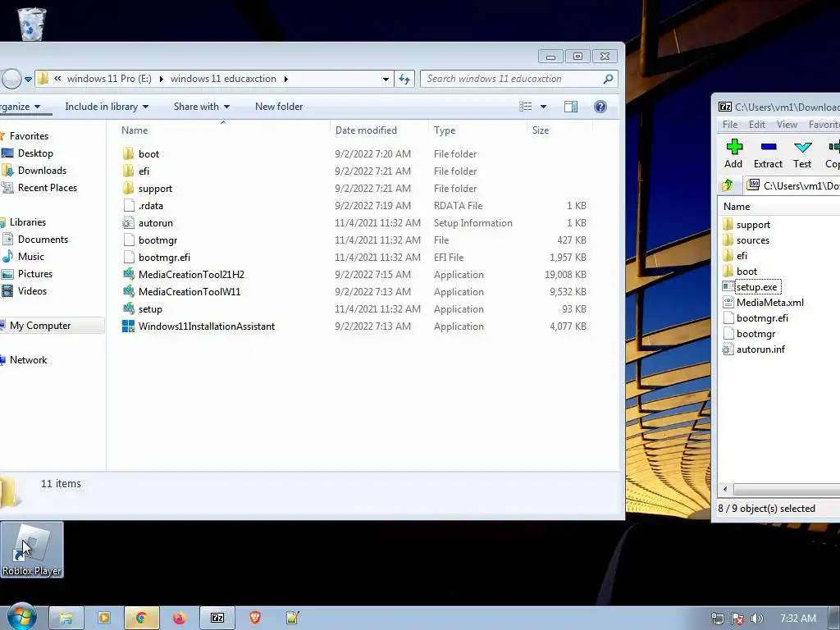Open Desktop in Favorites
The image size is (840, 630).
point(35,153)
